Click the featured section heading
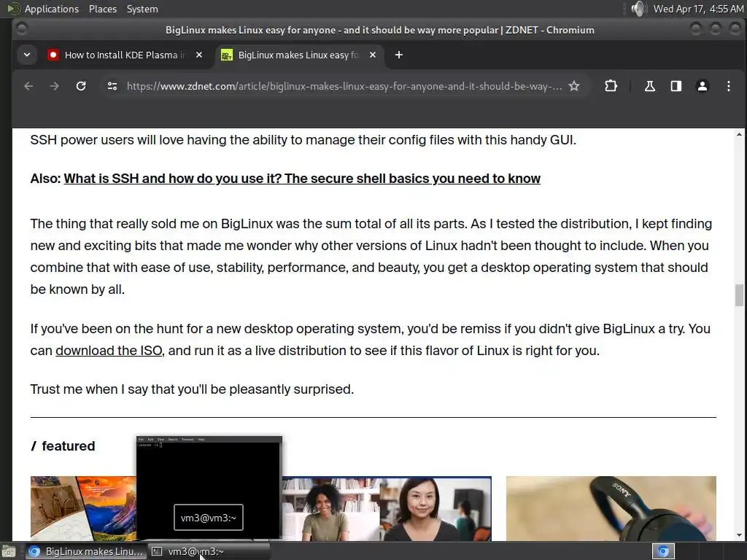This screenshot has width=747, height=560. (63, 446)
